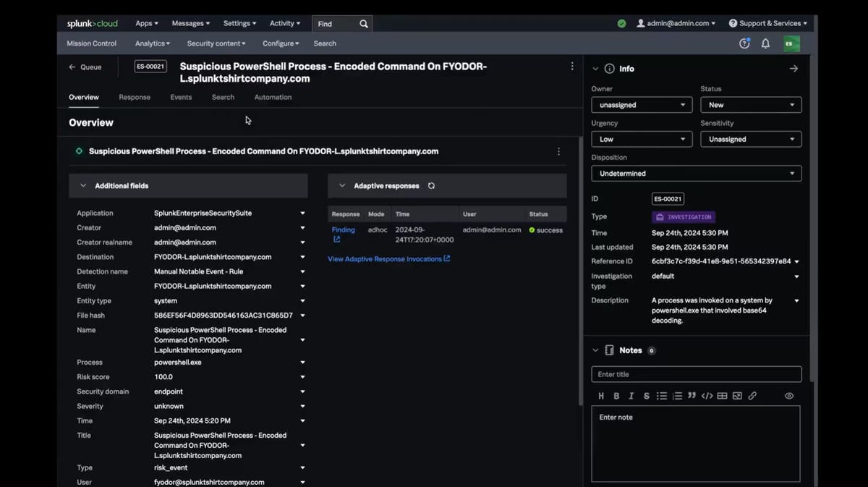This screenshot has width=868, height=487.
Task: Apply bold formatting in the note toolbar
Action: tap(616, 396)
